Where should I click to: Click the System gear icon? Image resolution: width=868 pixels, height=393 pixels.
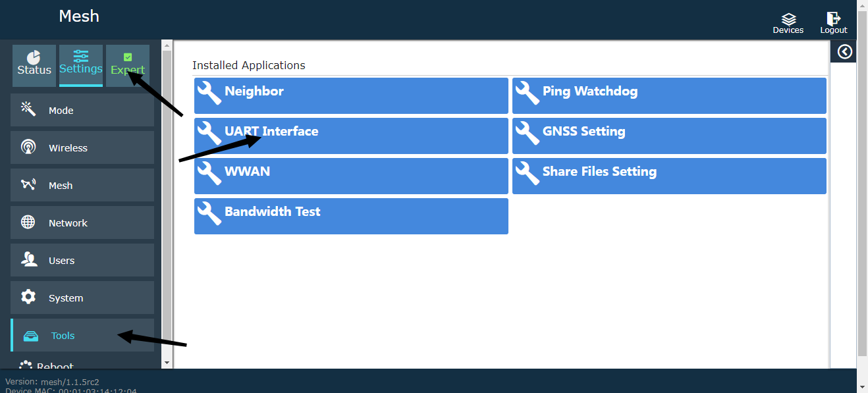pos(28,297)
